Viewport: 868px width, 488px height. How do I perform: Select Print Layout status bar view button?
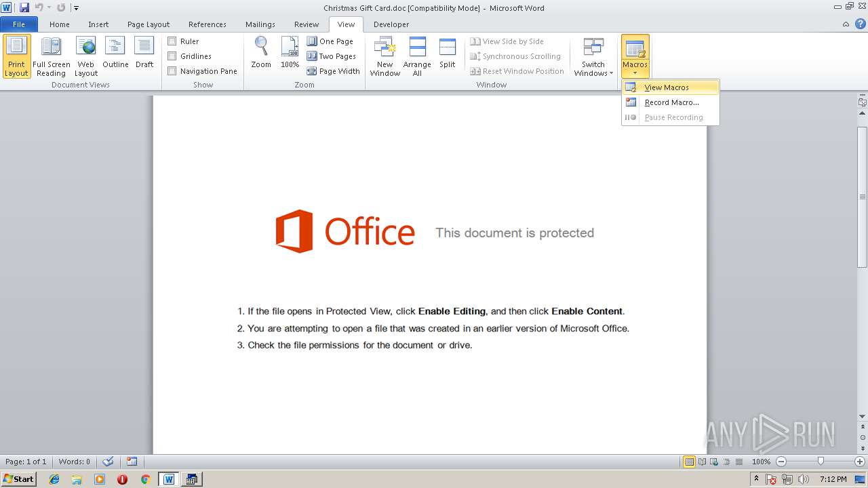point(690,462)
